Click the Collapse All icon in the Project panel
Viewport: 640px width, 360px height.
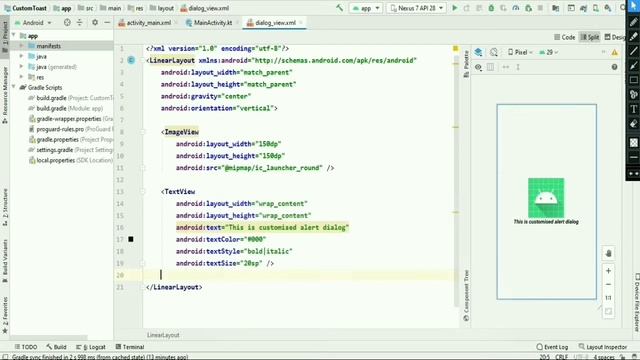80,23
